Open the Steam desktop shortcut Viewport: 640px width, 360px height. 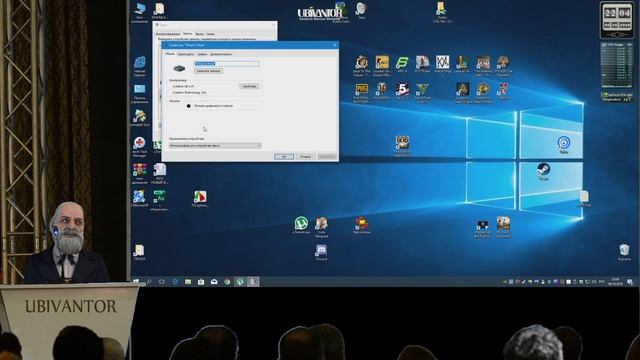pyautogui.click(x=543, y=171)
